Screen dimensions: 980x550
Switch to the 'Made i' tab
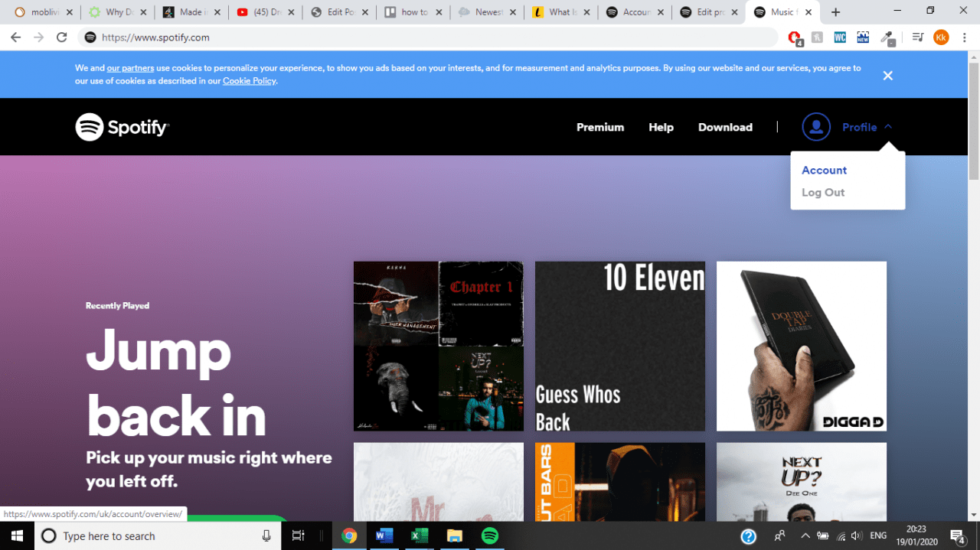191,12
